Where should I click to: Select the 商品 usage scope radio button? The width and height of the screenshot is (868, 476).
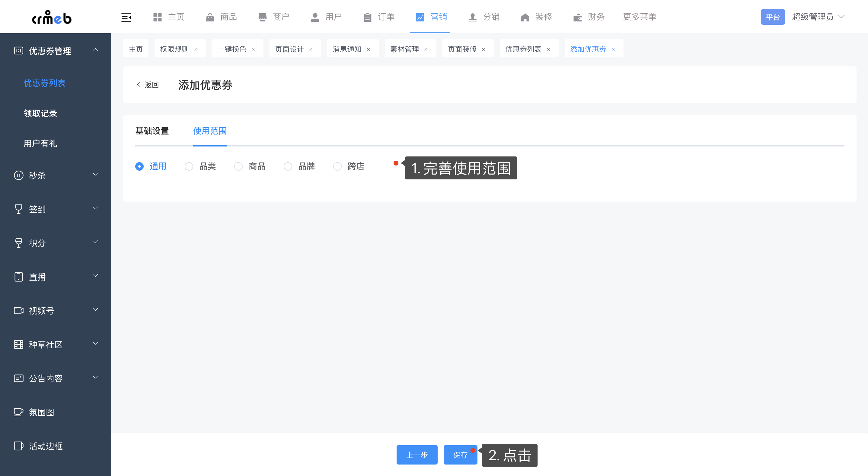[x=238, y=166]
